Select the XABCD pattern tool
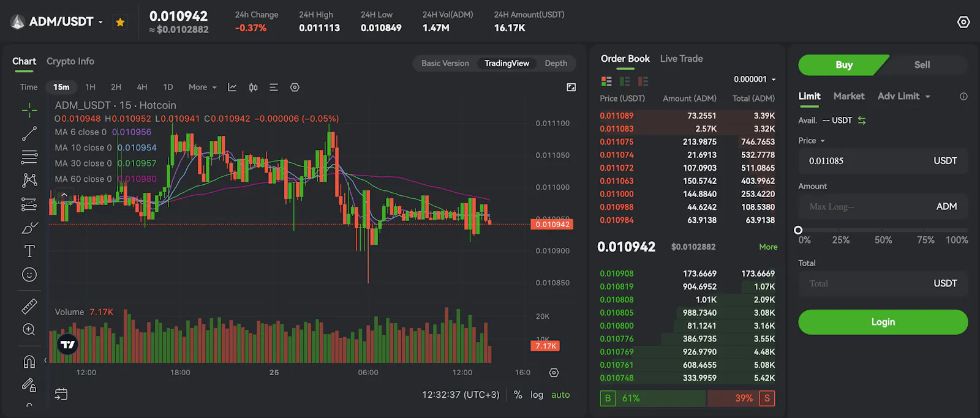Viewport: 980px width, 418px height. (29, 181)
